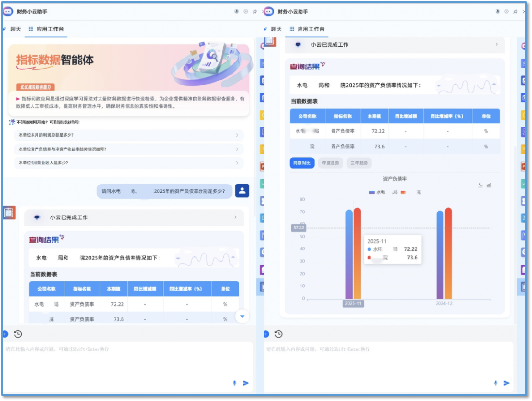The width and height of the screenshot is (532, 401).
Task: Open chat history with the clock icon in the left window
Action: pos(18,334)
